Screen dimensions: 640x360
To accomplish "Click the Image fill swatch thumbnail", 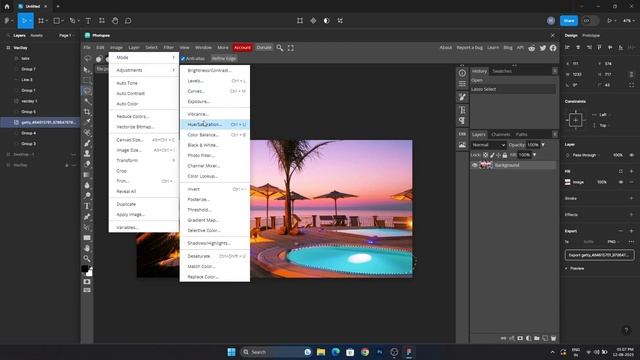I will tap(567, 182).
